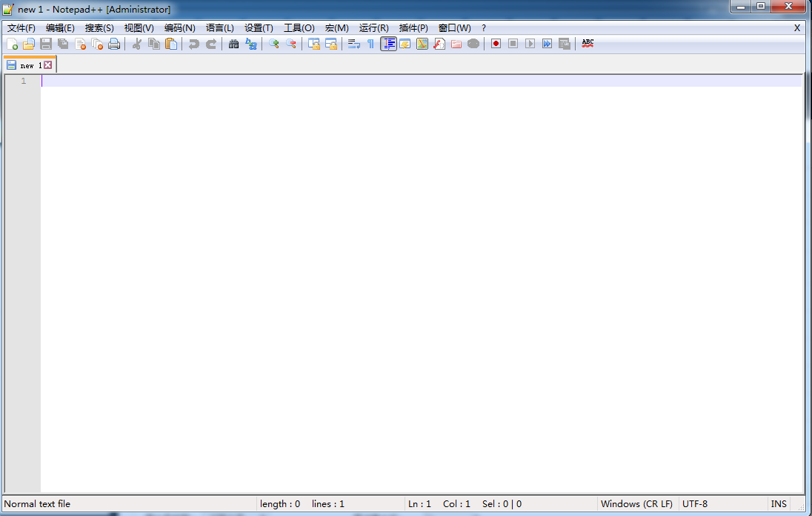812x516 pixels.
Task: Click the Notepad++ title bar app icon
Action: click(7, 10)
